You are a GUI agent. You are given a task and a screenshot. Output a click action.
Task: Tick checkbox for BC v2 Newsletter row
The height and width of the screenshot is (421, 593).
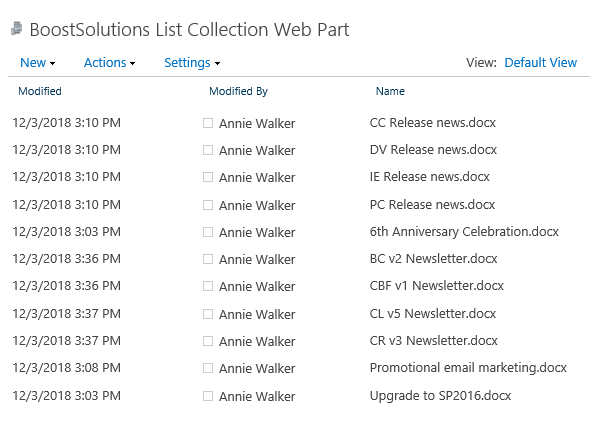coord(208,259)
